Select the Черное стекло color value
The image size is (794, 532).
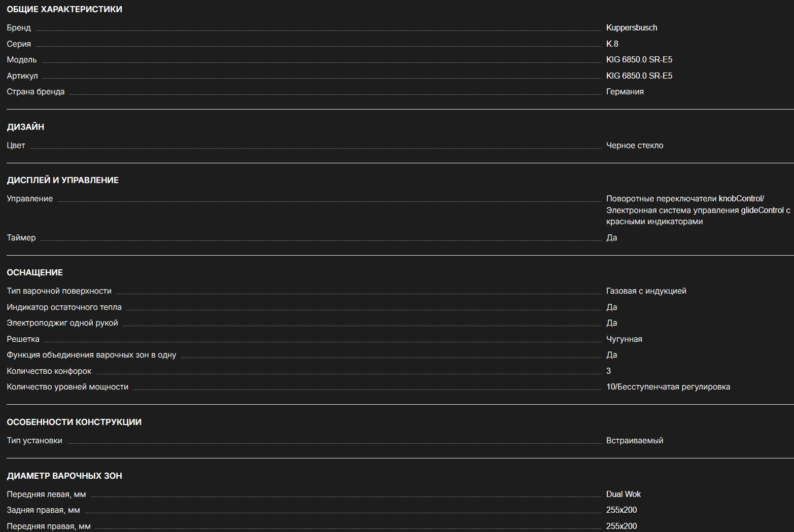[x=634, y=146]
